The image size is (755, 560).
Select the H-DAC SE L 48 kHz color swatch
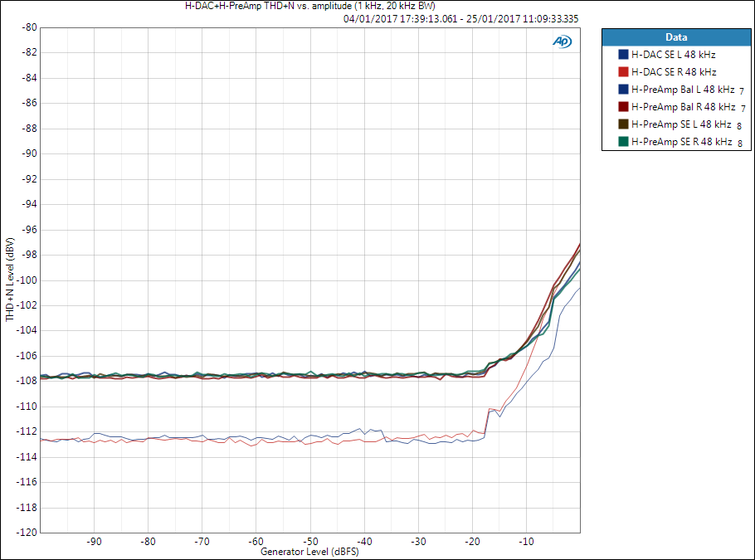click(624, 55)
